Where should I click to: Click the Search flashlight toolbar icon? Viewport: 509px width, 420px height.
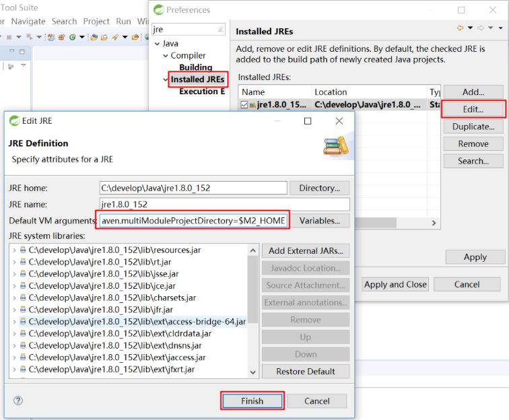(115, 37)
